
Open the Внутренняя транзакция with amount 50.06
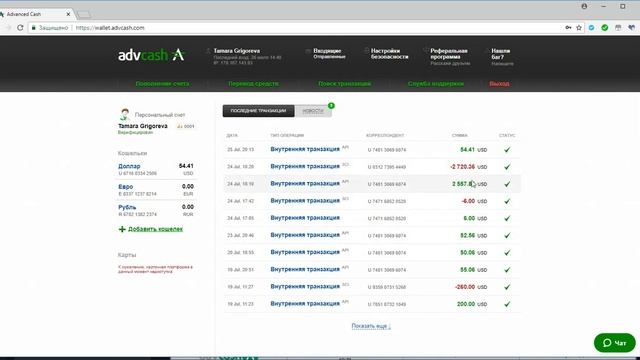point(305,252)
